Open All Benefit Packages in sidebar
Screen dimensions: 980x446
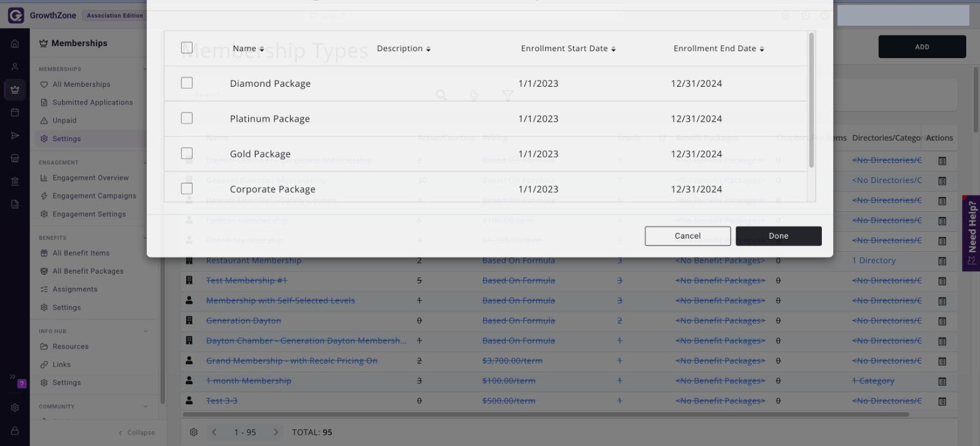click(88, 271)
